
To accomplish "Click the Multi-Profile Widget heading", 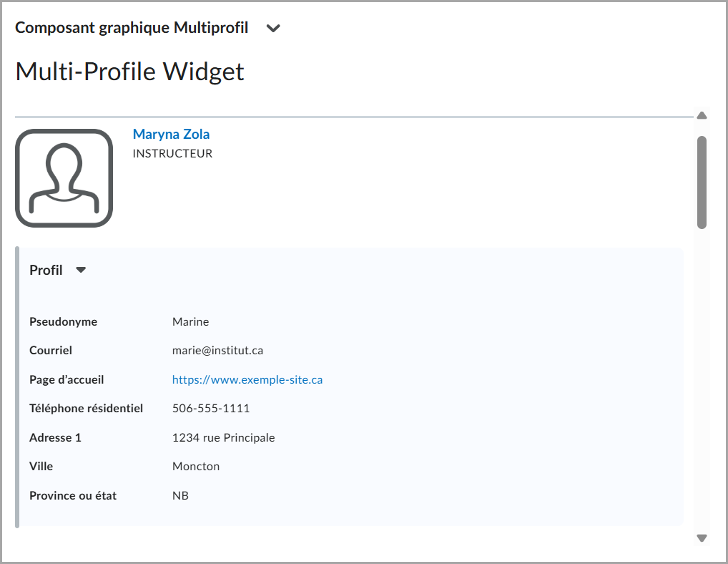I will pos(129,72).
